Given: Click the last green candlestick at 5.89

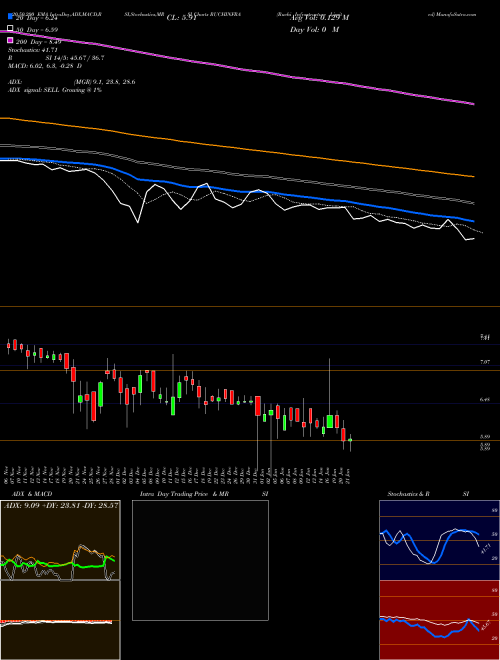Looking at the screenshot, I should click(x=350, y=442).
